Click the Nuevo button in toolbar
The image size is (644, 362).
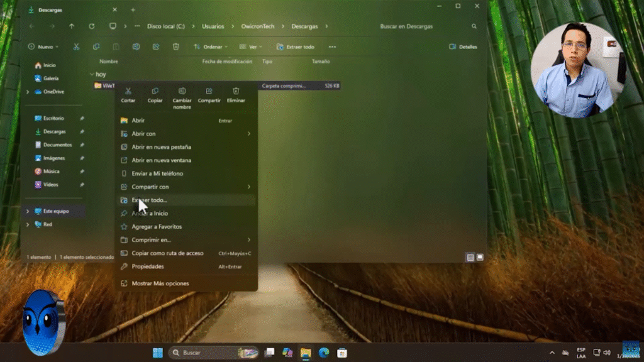point(43,47)
